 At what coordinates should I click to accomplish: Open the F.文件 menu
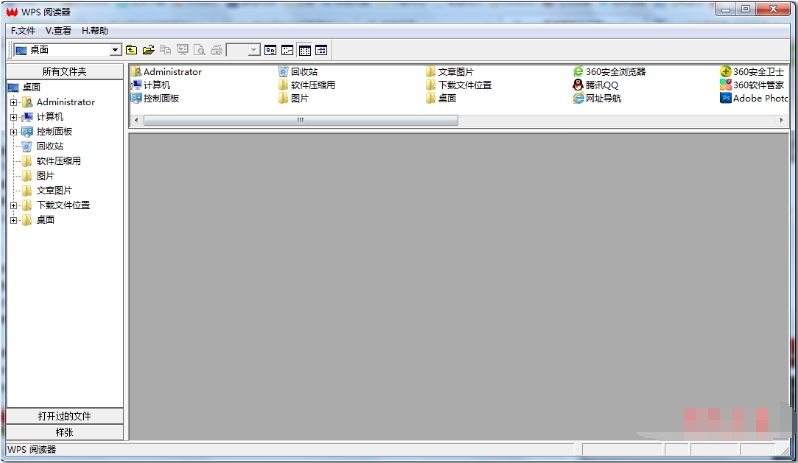click(22, 31)
